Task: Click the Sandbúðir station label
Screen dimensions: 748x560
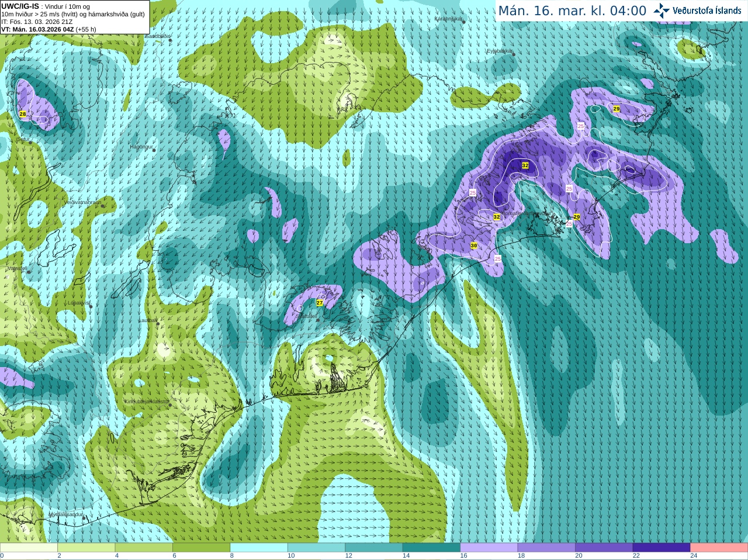Action: [x=157, y=36]
